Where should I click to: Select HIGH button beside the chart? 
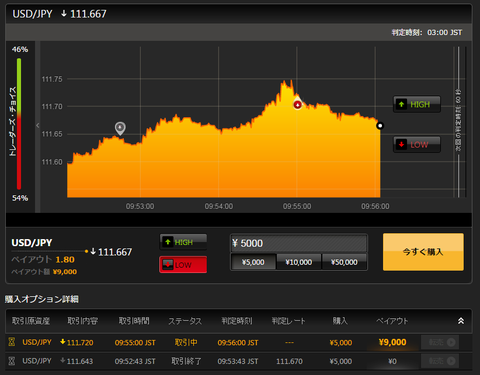417,104
